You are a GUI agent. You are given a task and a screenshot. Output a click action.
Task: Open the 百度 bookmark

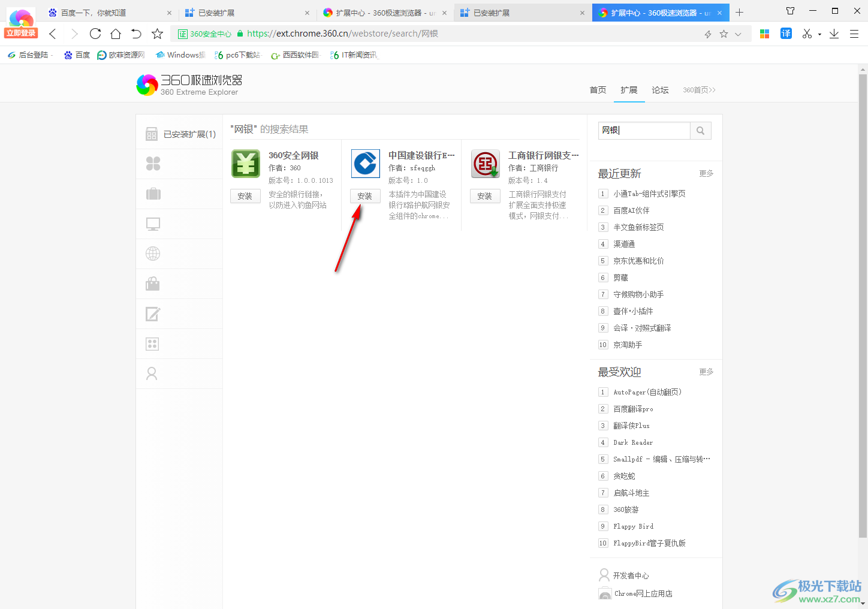tap(77, 55)
